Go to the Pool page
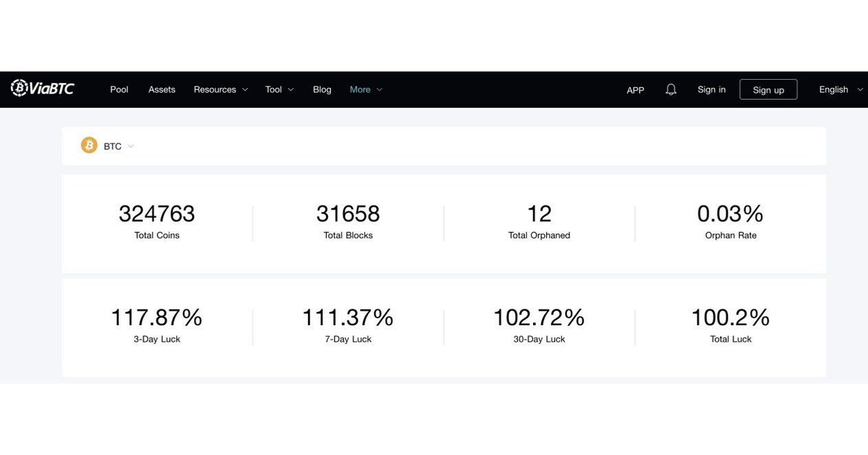This screenshot has height=455, width=868. pyautogui.click(x=119, y=88)
